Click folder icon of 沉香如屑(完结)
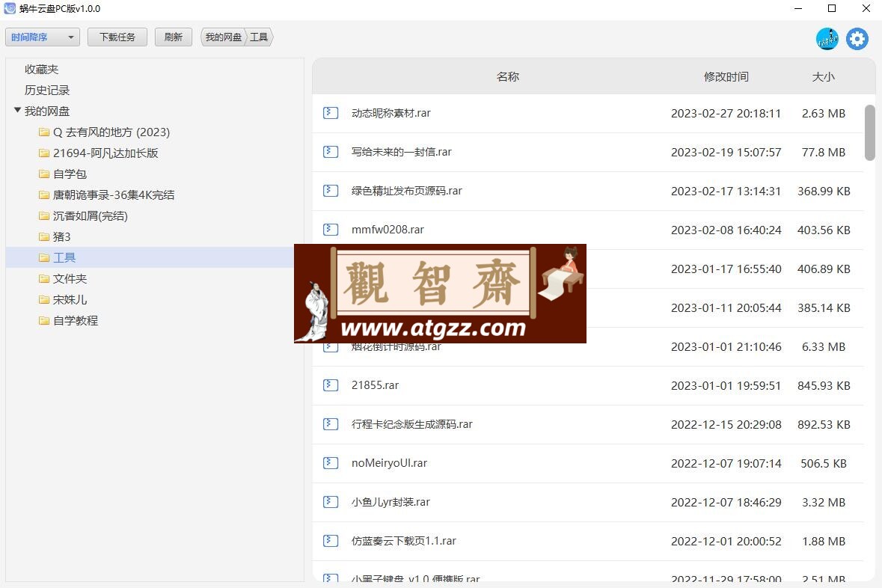Screen dimensions: 882x588 pyautogui.click(x=44, y=216)
